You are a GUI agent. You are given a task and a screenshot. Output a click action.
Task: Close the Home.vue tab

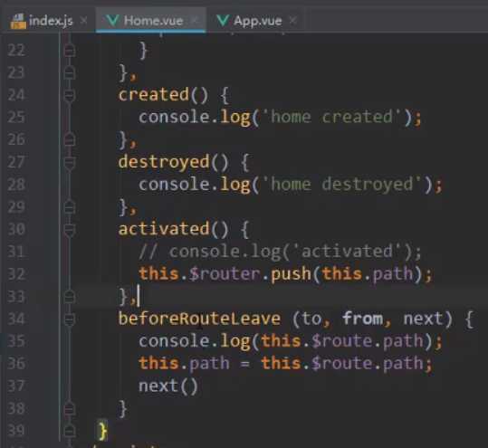(196, 21)
